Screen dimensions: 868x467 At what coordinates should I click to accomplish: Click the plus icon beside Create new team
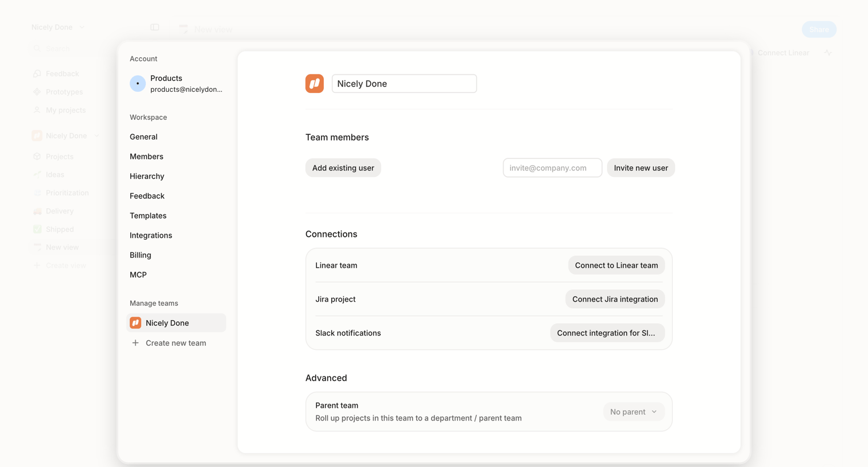click(x=135, y=343)
